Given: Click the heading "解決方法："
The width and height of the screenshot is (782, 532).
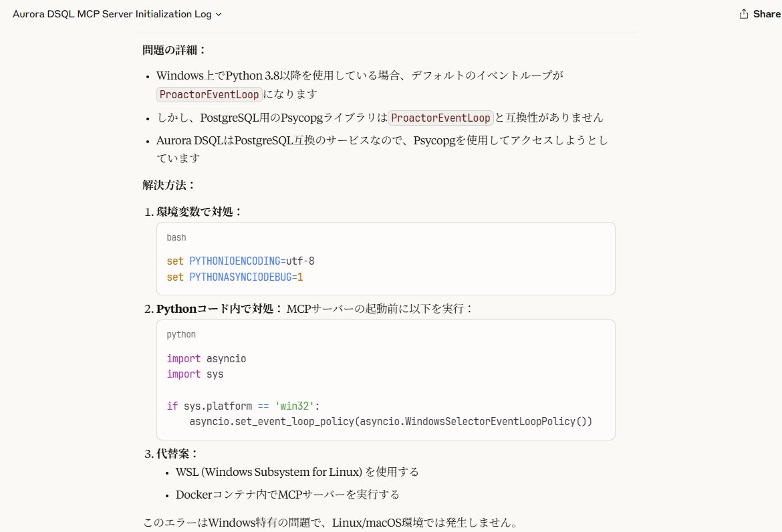Looking at the screenshot, I should coord(168,185).
